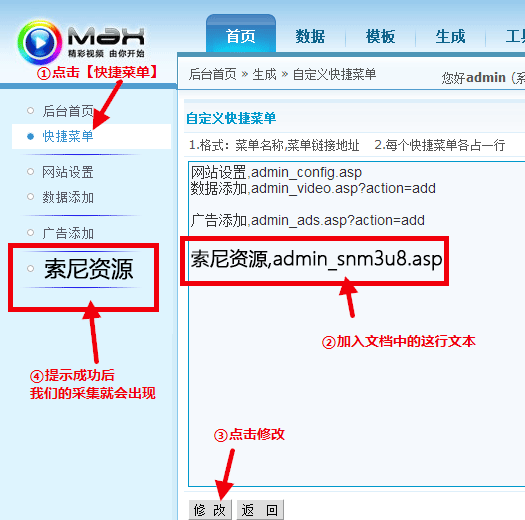Open the 工具 tab

[x=515, y=36]
